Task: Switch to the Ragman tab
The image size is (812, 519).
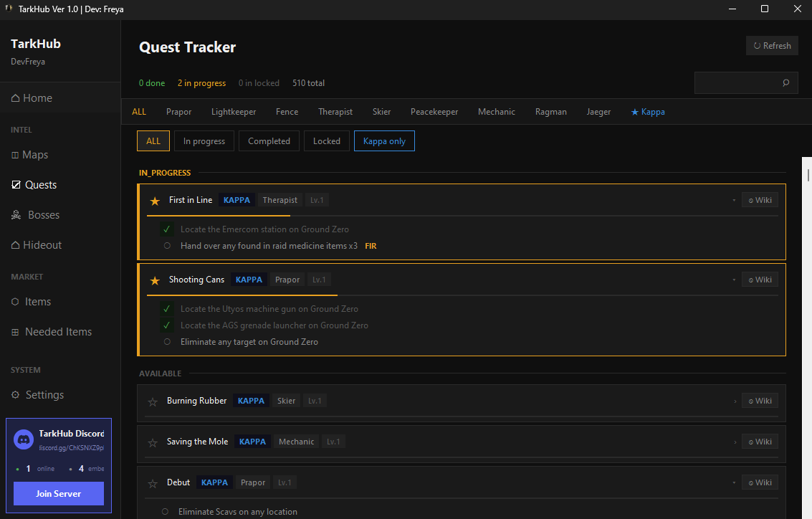Action: (x=551, y=111)
